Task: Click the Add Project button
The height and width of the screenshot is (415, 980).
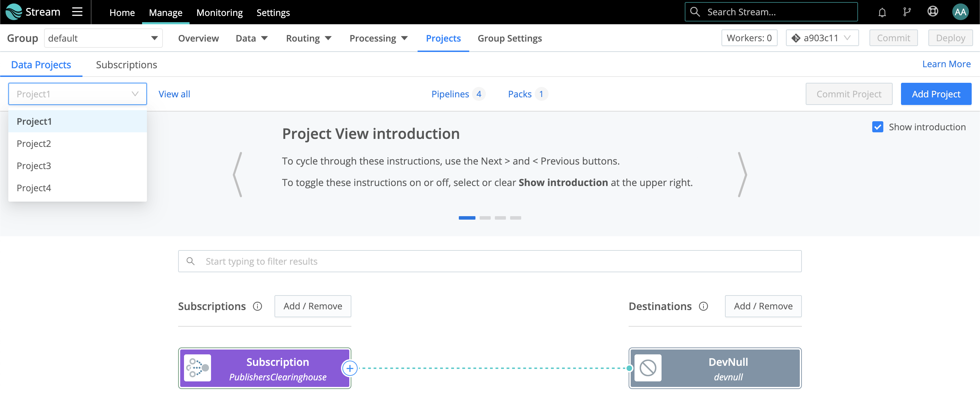Action: [936, 94]
